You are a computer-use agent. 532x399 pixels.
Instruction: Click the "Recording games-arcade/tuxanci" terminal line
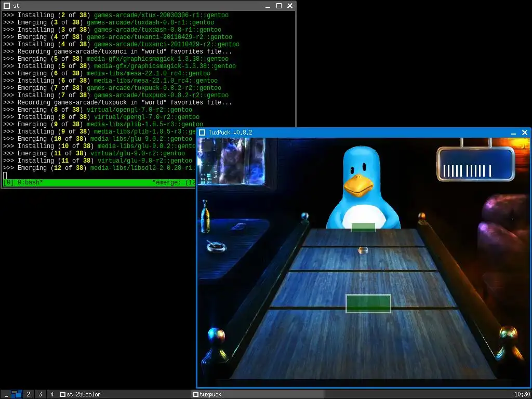tap(117, 51)
